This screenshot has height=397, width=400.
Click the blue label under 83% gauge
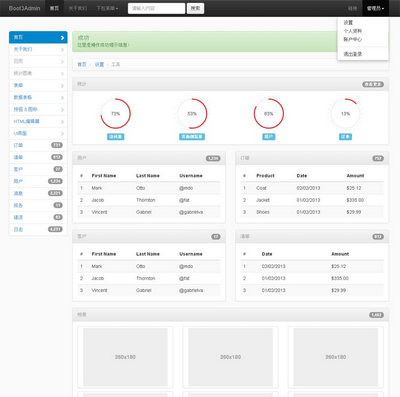coord(269,137)
